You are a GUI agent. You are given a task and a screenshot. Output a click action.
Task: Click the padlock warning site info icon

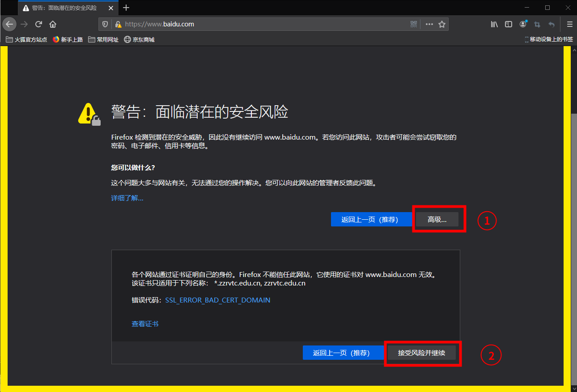pos(118,24)
